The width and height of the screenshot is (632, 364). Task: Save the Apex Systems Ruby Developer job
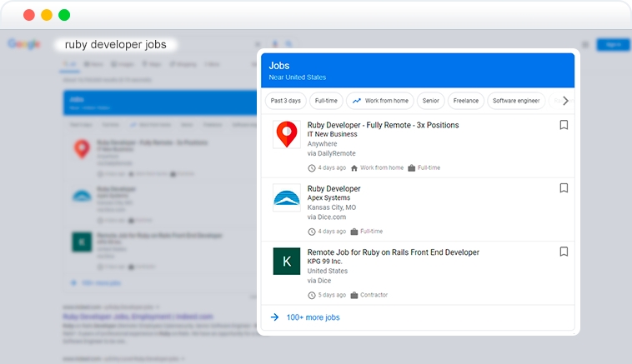[x=564, y=188]
